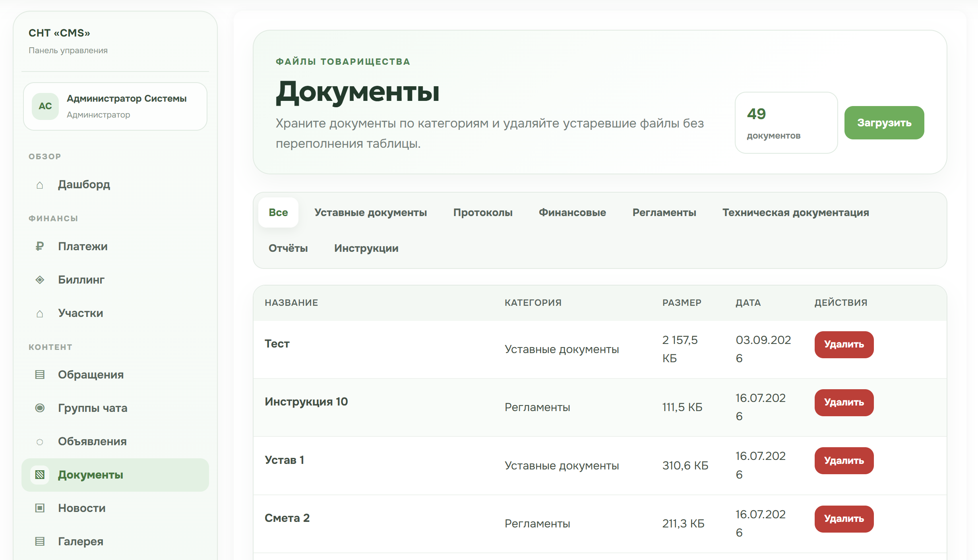
Task: Click the size value 211,3 КБ
Action: click(683, 523)
